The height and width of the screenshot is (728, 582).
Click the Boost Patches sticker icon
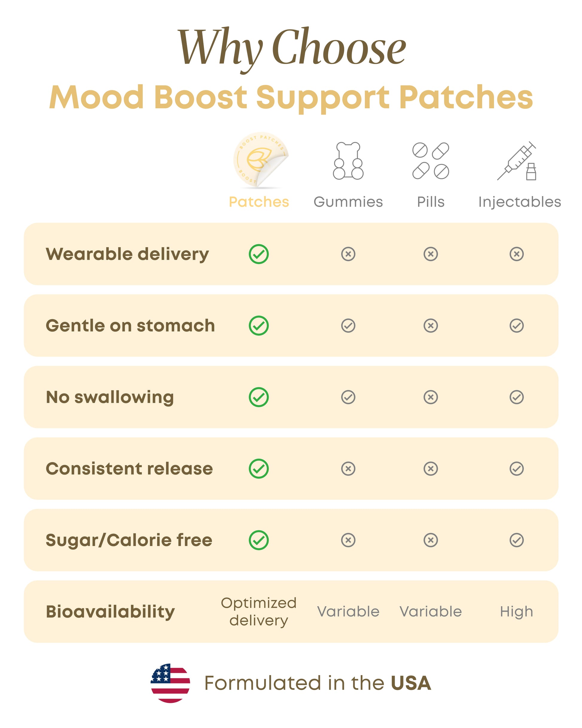(260, 160)
